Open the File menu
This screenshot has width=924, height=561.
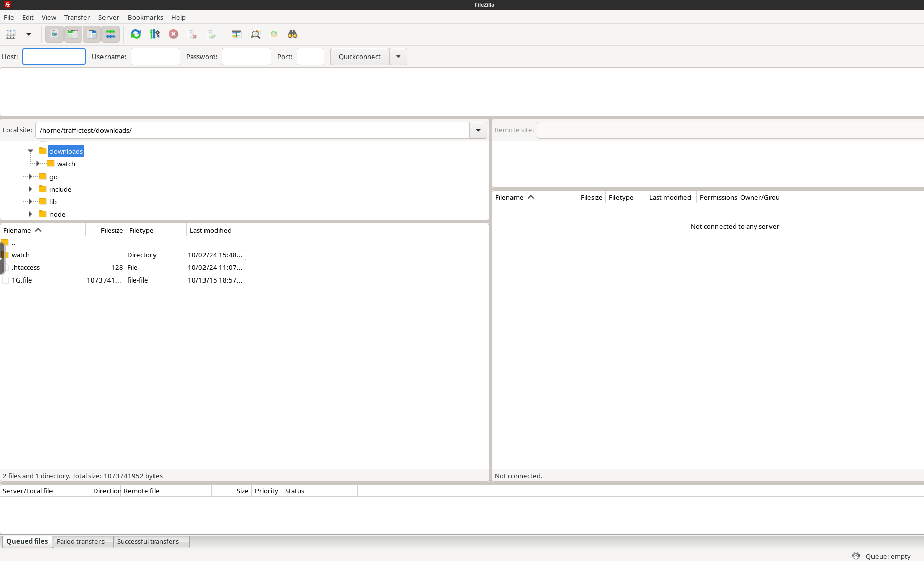click(x=9, y=17)
